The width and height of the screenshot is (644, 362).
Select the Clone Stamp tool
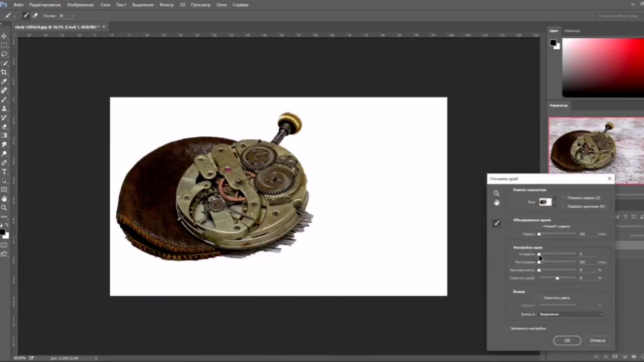(x=4, y=109)
